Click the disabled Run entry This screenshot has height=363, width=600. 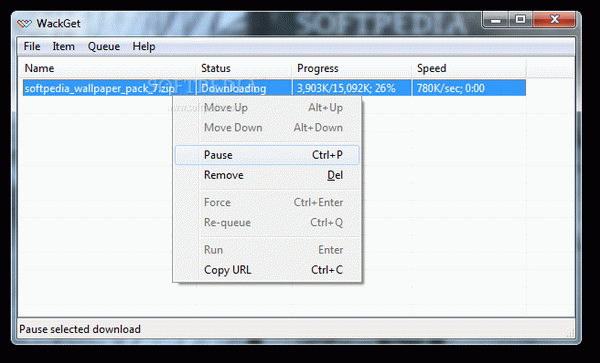pyautogui.click(x=267, y=250)
